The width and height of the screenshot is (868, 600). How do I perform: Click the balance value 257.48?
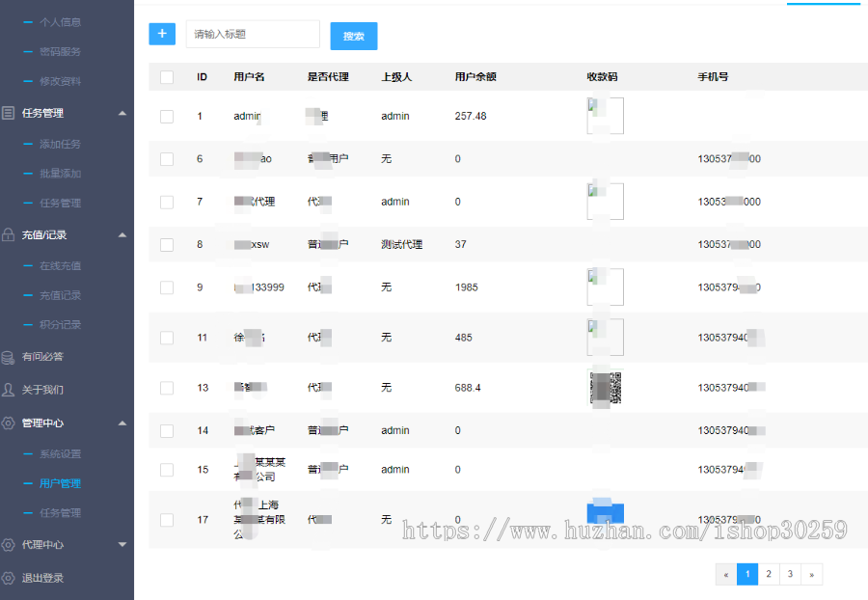471,116
